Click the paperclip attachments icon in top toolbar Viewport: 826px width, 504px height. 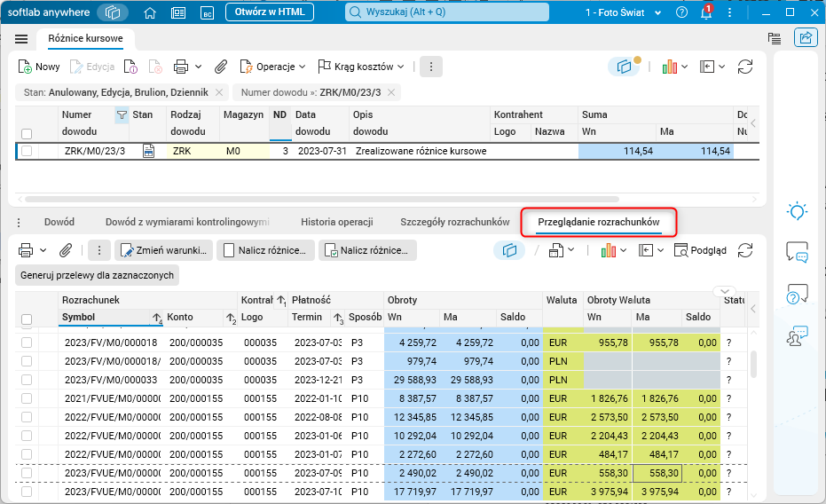coord(222,67)
